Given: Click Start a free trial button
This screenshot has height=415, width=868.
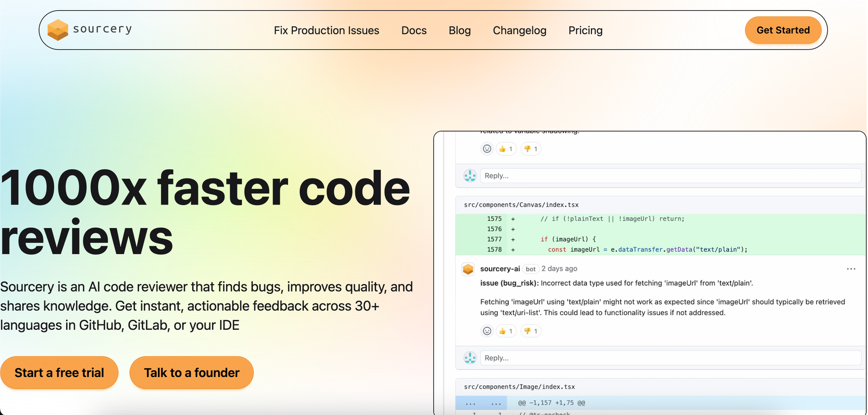Looking at the screenshot, I should coord(59,373).
